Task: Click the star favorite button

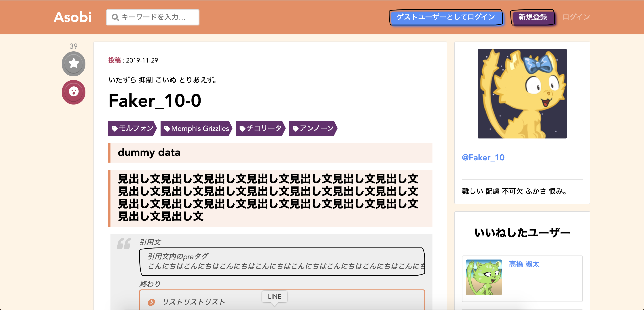Action: click(x=74, y=64)
